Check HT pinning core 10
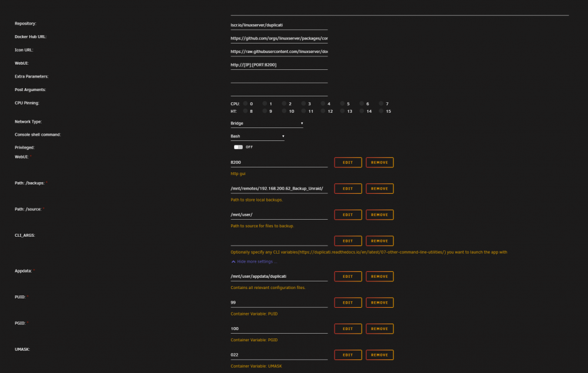 coord(284,111)
